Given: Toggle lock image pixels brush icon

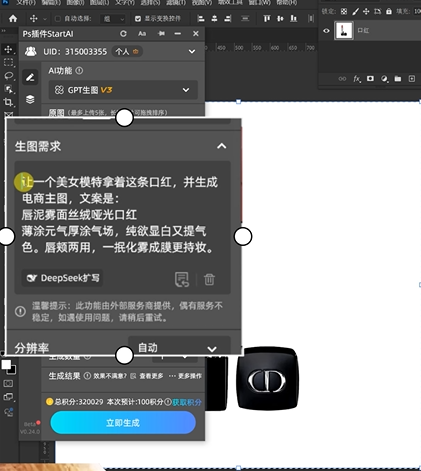Looking at the screenshot, I should pos(355,12).
